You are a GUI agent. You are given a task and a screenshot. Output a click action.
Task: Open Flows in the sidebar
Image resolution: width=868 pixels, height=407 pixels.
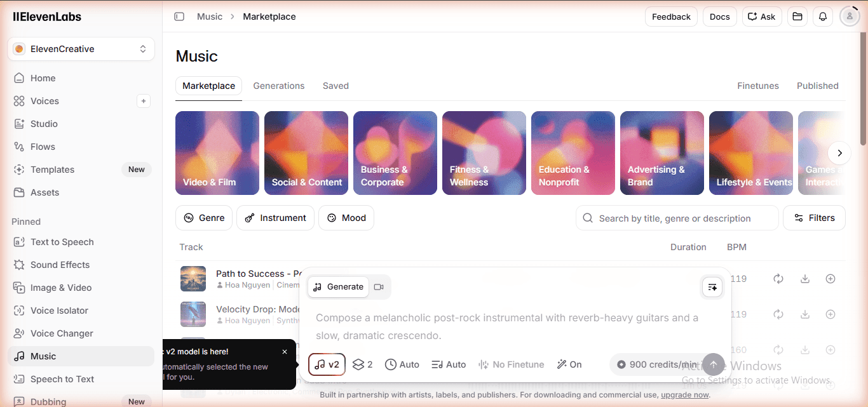81,147
